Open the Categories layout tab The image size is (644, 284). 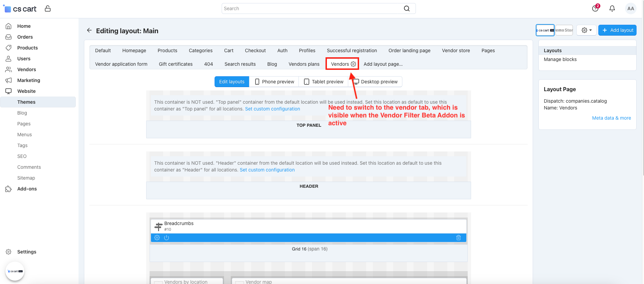click(201, 50)
